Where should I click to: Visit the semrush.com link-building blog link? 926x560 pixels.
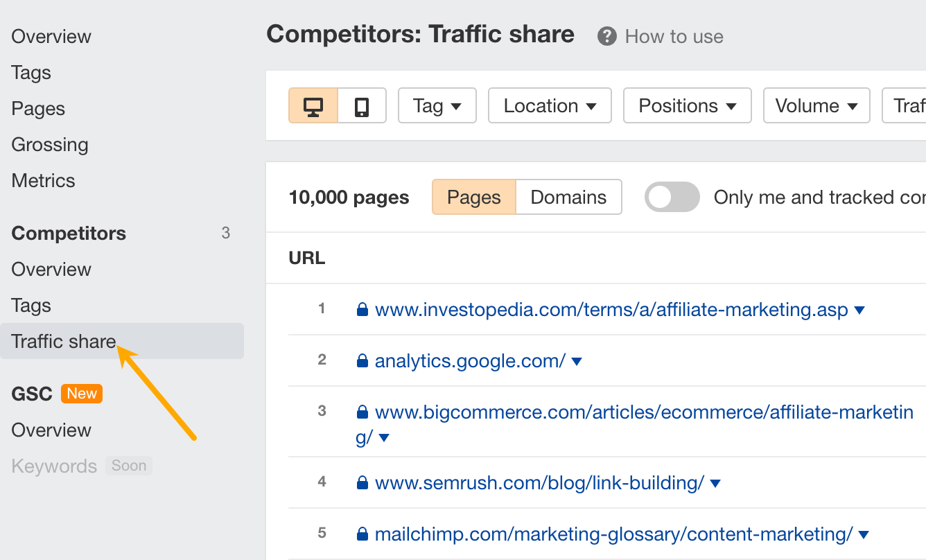pos(539,483)
